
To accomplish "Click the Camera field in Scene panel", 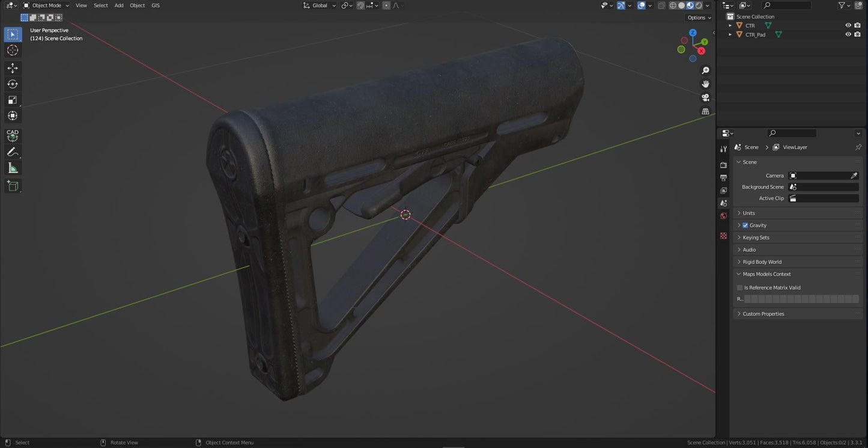I will tap(820, 176).
